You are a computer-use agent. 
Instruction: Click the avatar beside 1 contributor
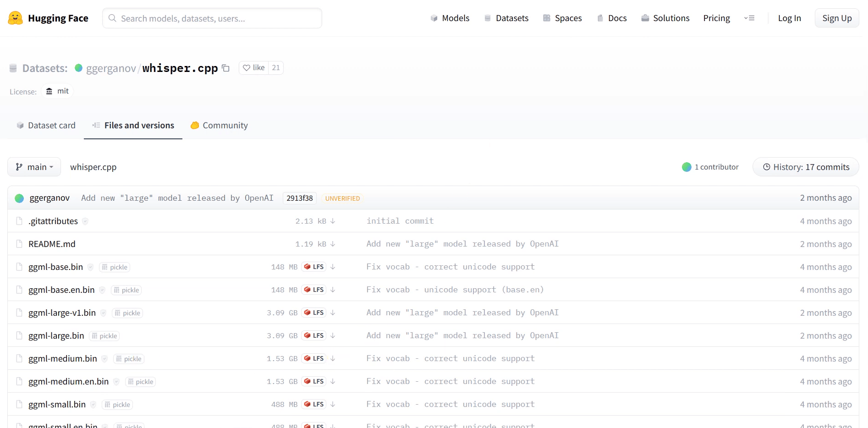pos(687,167)
